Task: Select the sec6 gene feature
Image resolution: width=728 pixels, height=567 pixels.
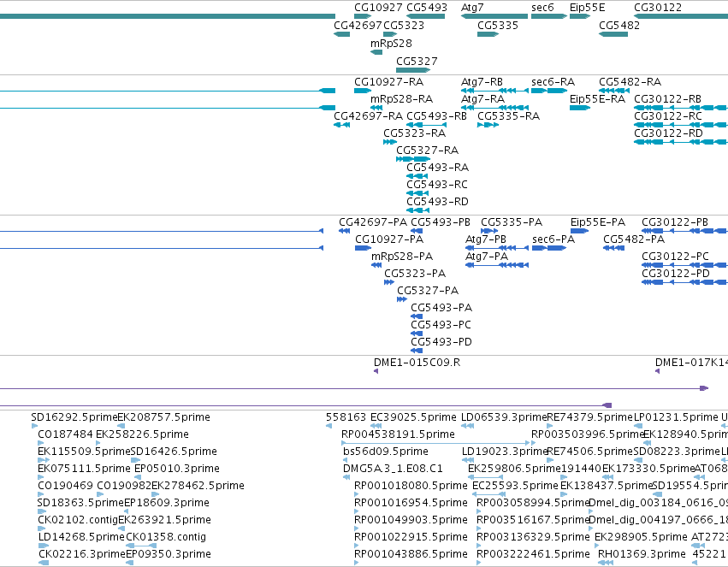Action: pyautogui.click(x=549, y=16)
